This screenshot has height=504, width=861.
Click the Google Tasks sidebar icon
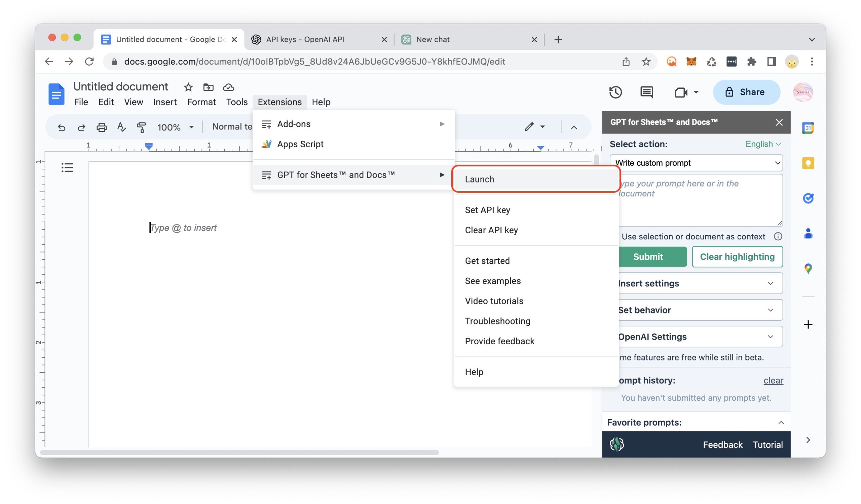(808, 198)
